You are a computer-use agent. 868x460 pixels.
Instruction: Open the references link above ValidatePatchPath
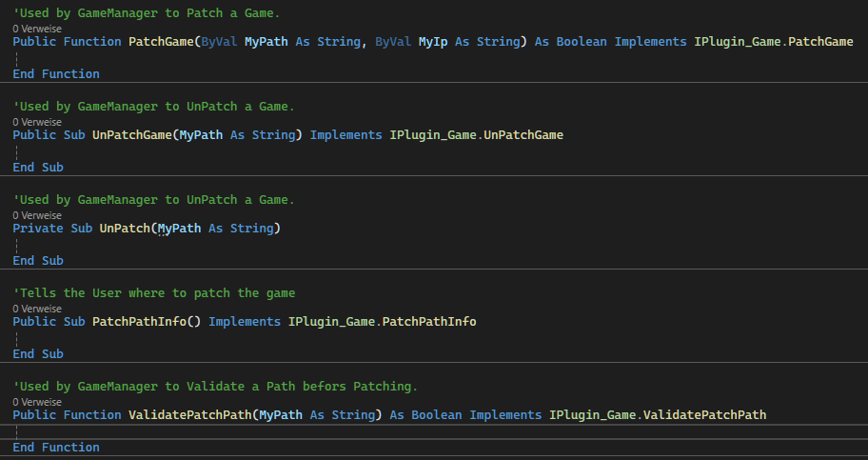coord(37,402)
